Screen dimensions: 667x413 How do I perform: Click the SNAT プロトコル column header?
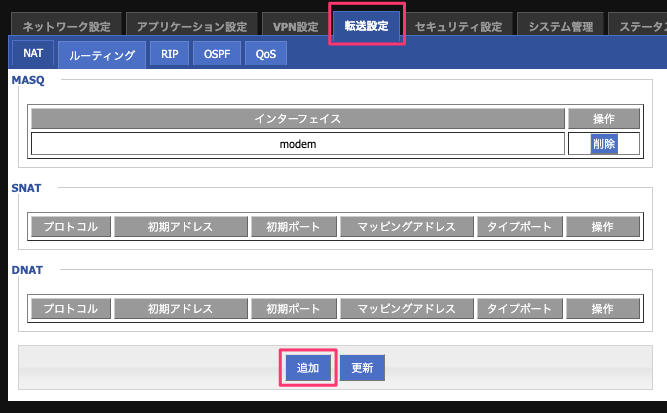coord(71,226)
